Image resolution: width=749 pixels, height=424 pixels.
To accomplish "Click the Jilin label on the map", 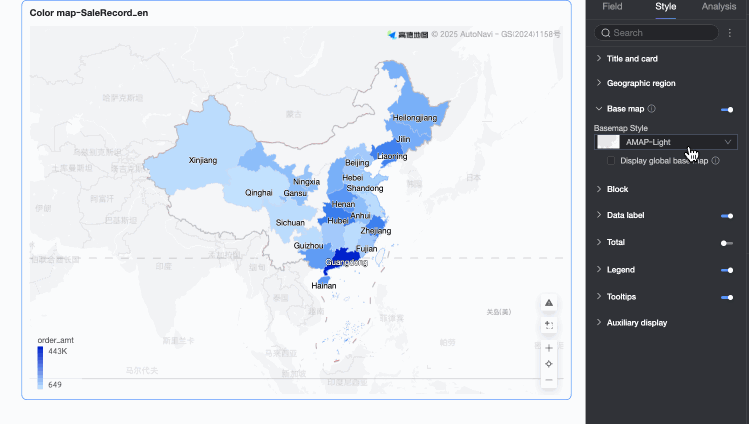I will coord(403,139).
